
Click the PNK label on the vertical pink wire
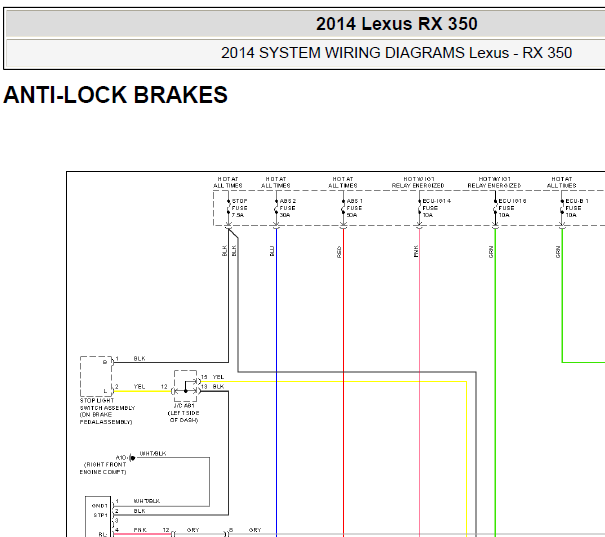(x=415, y=251)
